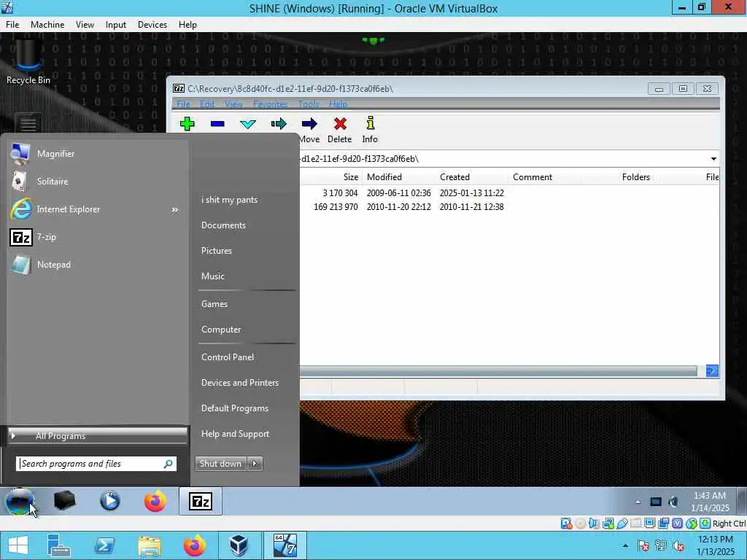Open Help and Support link

pos(236,434)
